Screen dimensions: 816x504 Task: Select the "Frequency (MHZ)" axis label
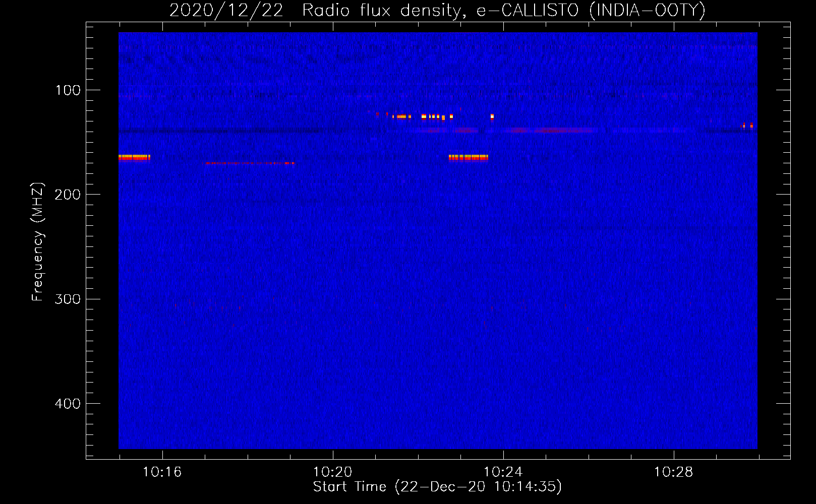pyautogui.click(x=38, y=242)
